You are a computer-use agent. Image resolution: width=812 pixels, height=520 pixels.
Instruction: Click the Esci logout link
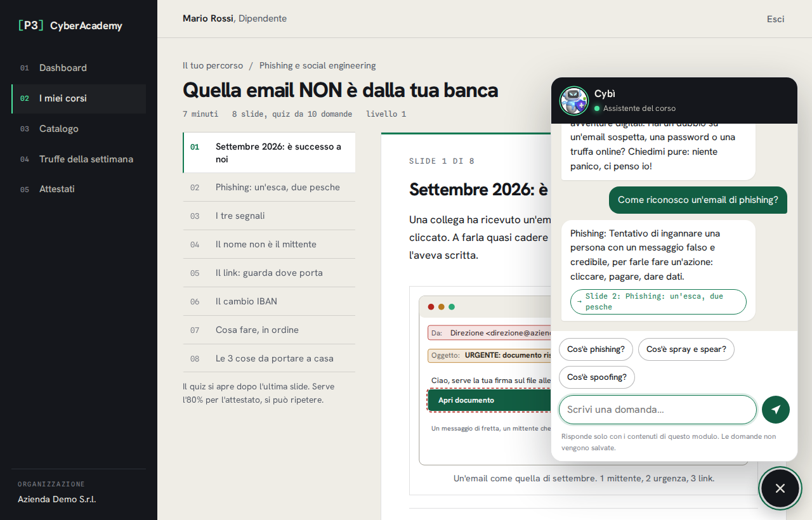(776, 19)
